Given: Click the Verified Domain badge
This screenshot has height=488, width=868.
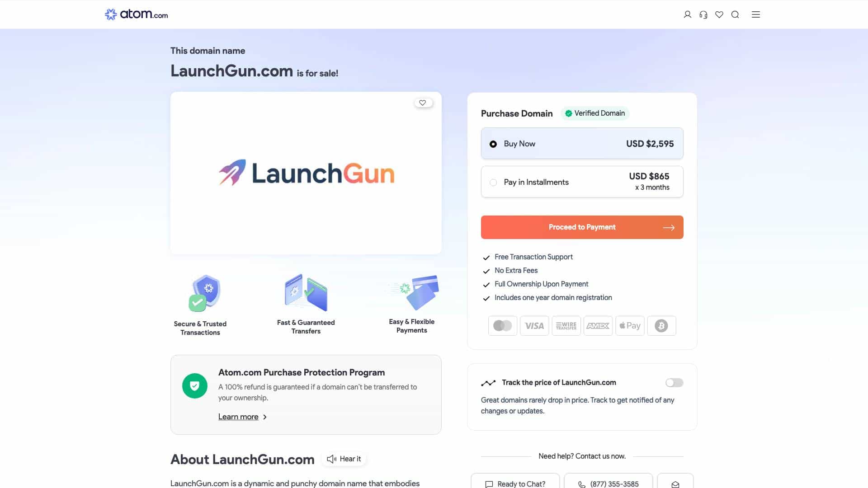Looking at the screenshot, I should pos(595,113).
